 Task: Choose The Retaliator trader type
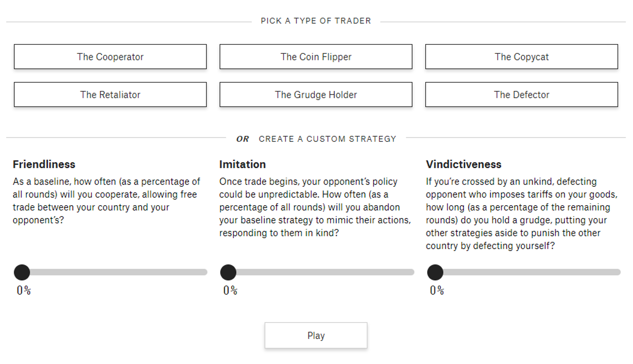click(x=110, y=95)
